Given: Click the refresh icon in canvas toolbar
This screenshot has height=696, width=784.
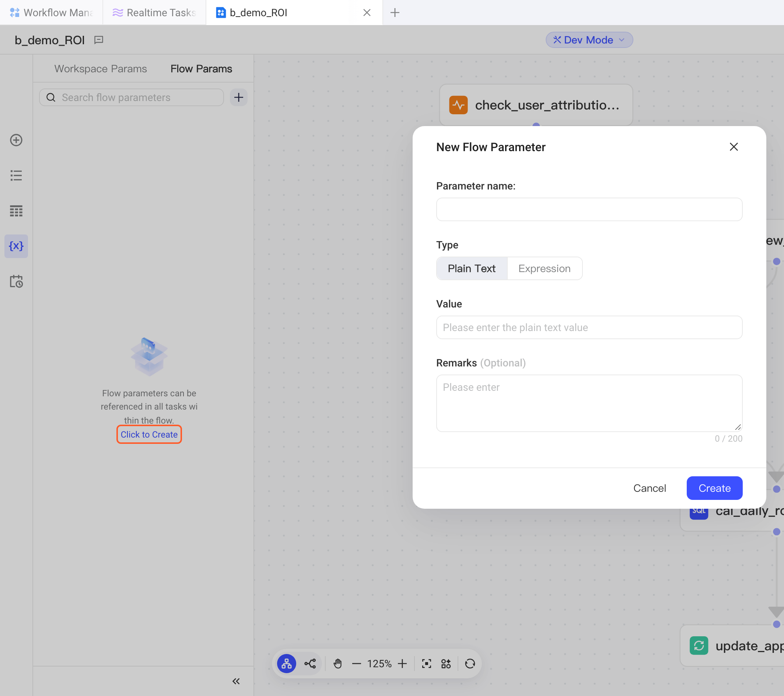Looking at the screenshot, I should coord(470,663).
